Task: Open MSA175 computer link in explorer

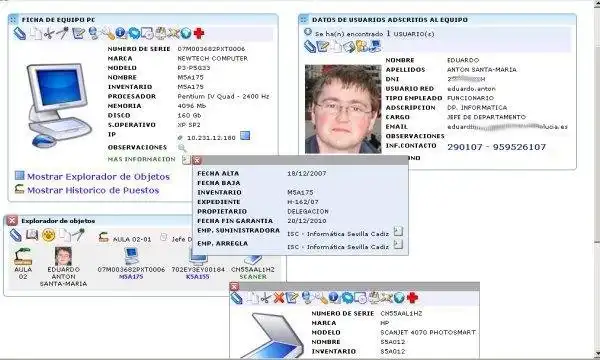Action: pos(131,277)
